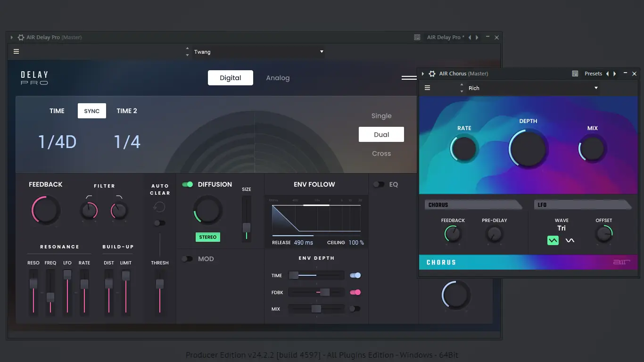Click the Chorus DEPTH knob
The image size is (644, 362).
tap(528, 149)
